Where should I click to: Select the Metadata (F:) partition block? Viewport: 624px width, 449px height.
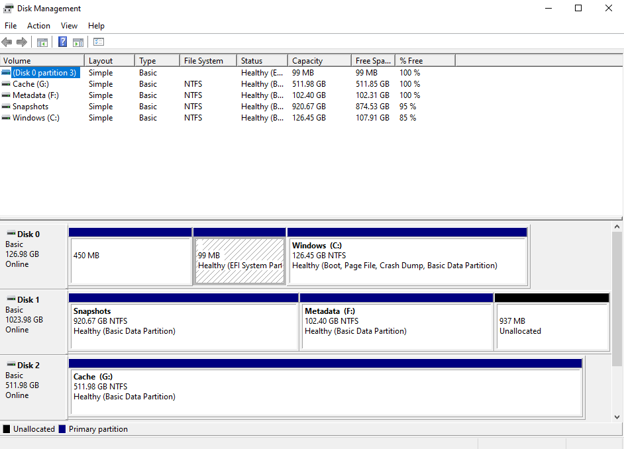coord(396,322)
